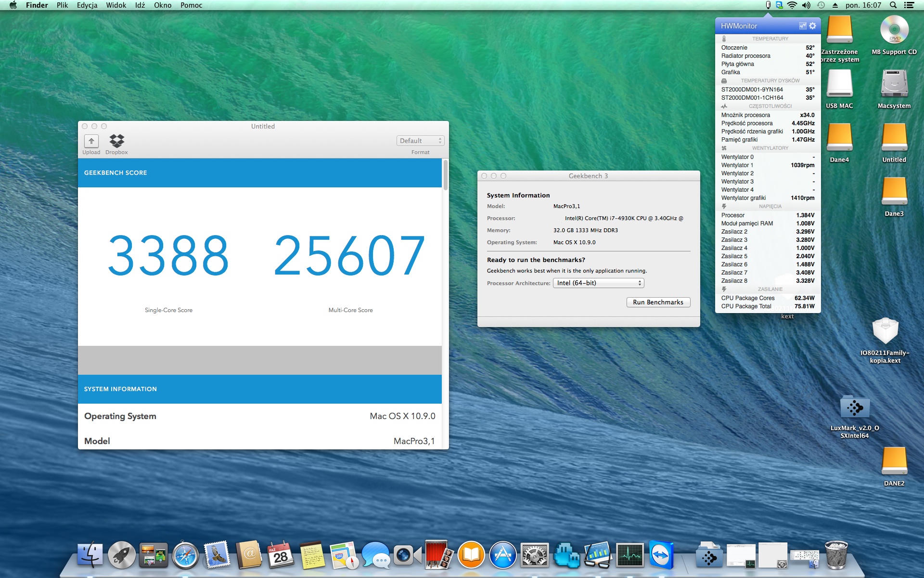
Task: Open Safari compass in the Dock
Action: pyautogui.click(x=185, y=555)
